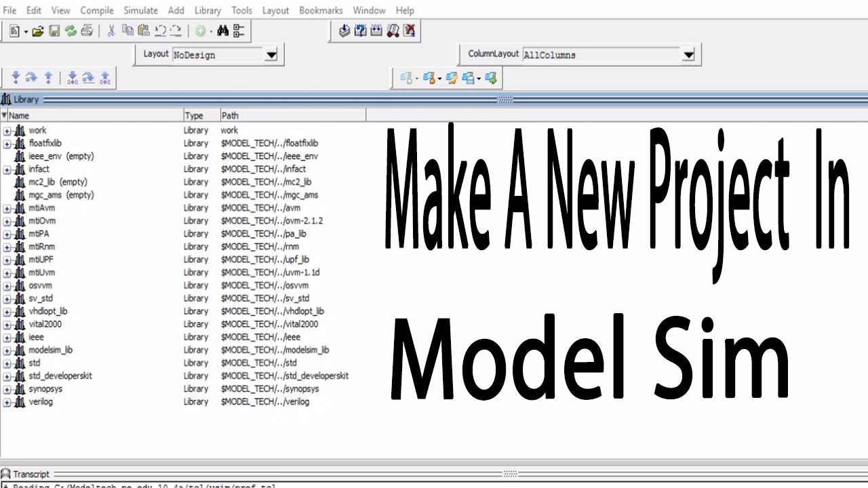Open the File menu

(9, 10)
